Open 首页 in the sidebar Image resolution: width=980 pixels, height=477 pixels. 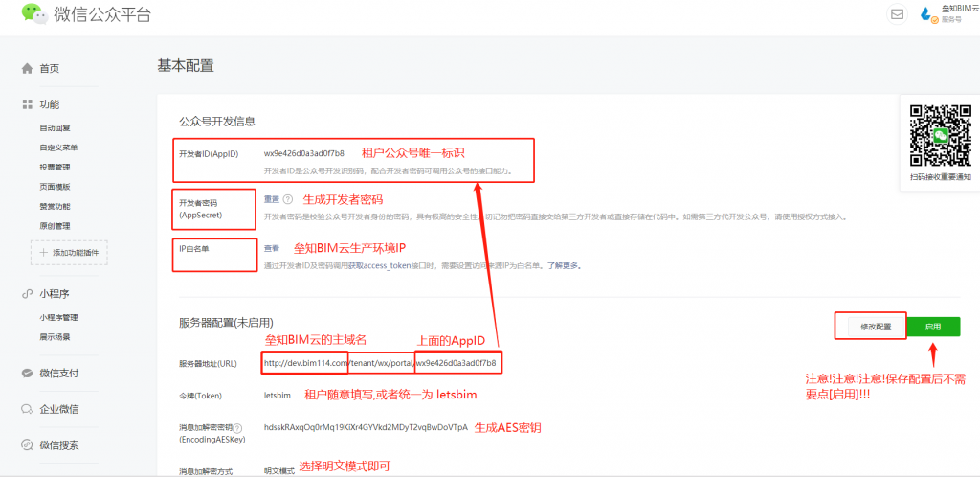(x=50, y=69)
